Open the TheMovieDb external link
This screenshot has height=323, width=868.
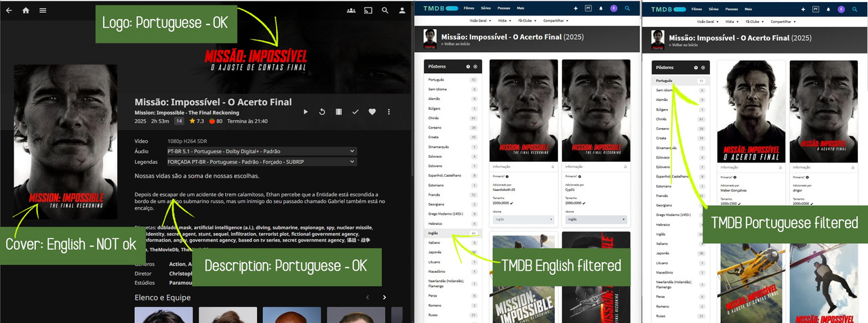[164, 249]
